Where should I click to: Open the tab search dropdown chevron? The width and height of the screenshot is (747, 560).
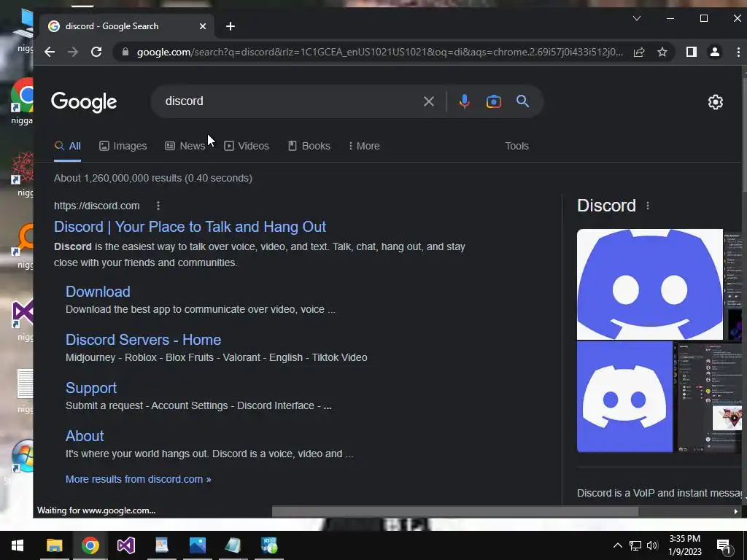636,18
